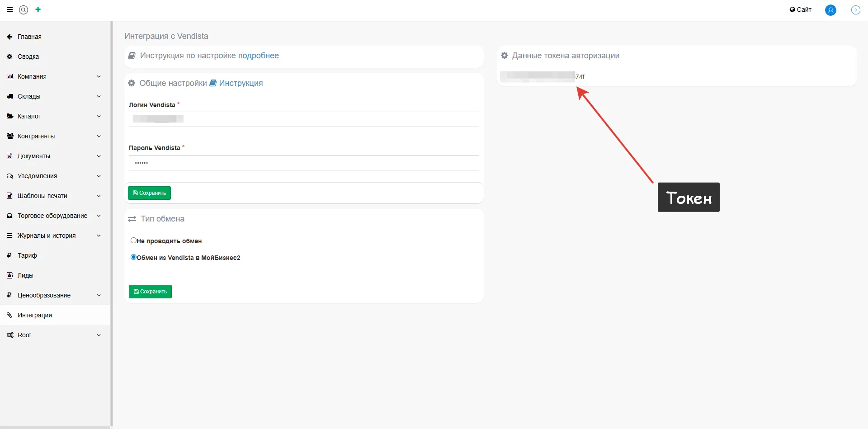This screenshot has height=429, width=868.
Task: Click the Логин Vendista input field
Action: pos(304,119)
